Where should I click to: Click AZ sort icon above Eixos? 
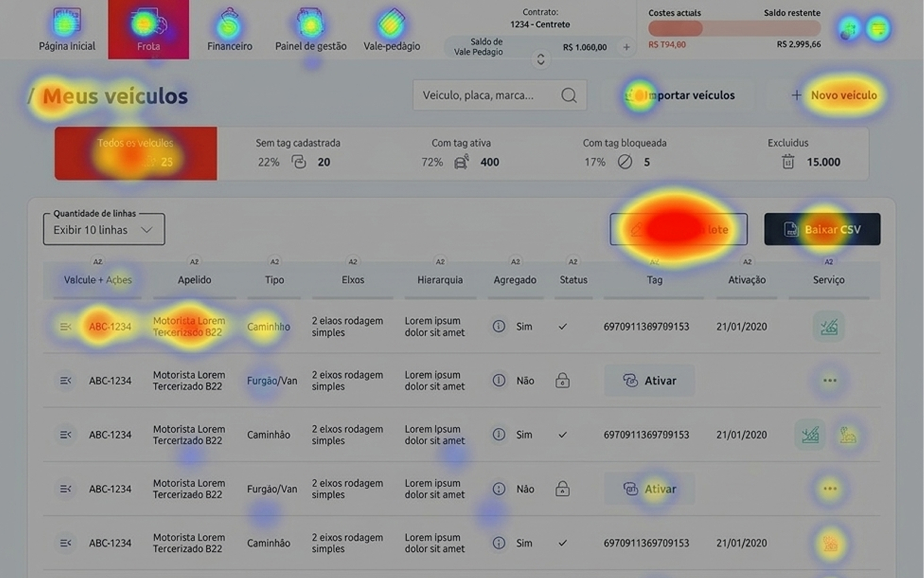[x=353, y=262]
